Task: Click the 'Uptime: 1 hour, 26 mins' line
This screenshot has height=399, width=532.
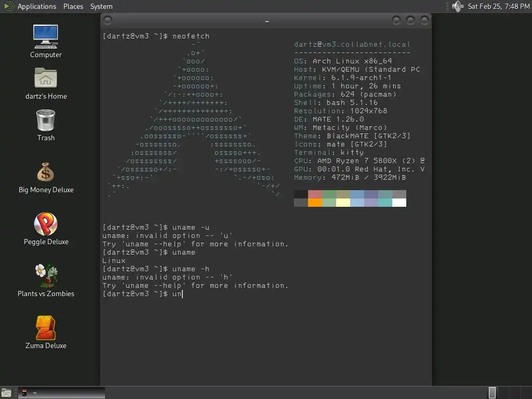Action: [x=348, y=86]
